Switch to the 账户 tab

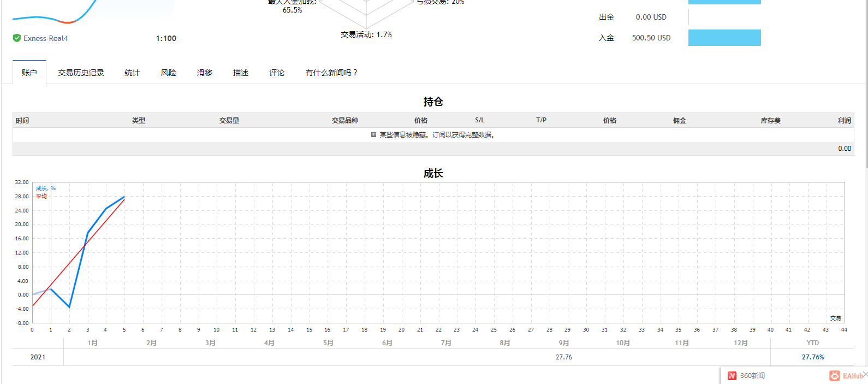point(29,73)
